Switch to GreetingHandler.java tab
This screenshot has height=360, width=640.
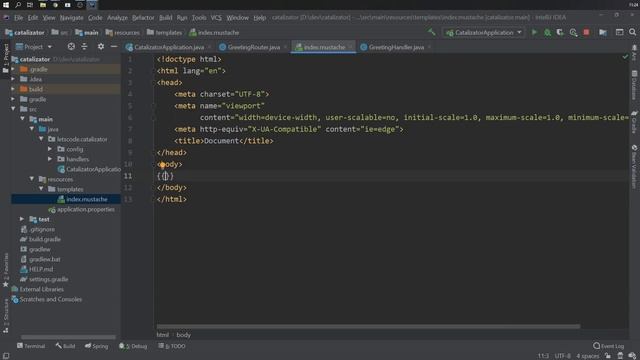pyautogui.click(x=396, y=47)
